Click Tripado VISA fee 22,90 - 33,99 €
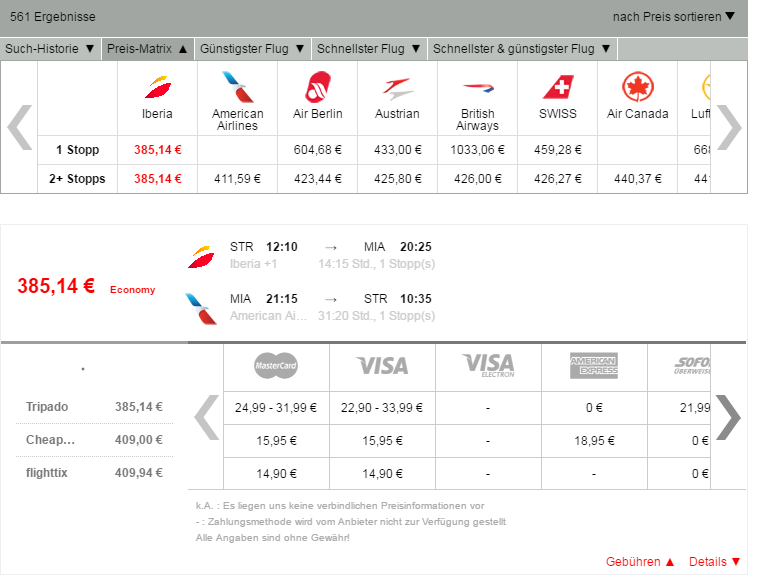 coord(382,408)
